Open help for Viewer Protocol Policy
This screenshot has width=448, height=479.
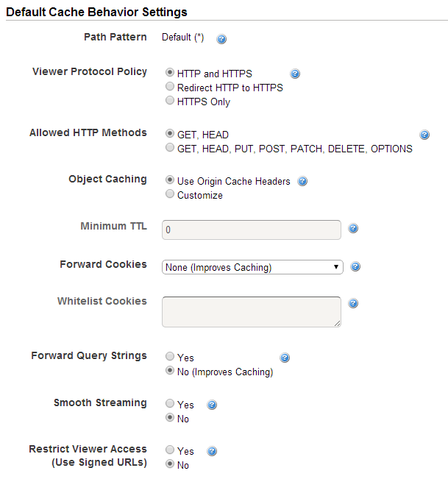click(x=295, y=74)
